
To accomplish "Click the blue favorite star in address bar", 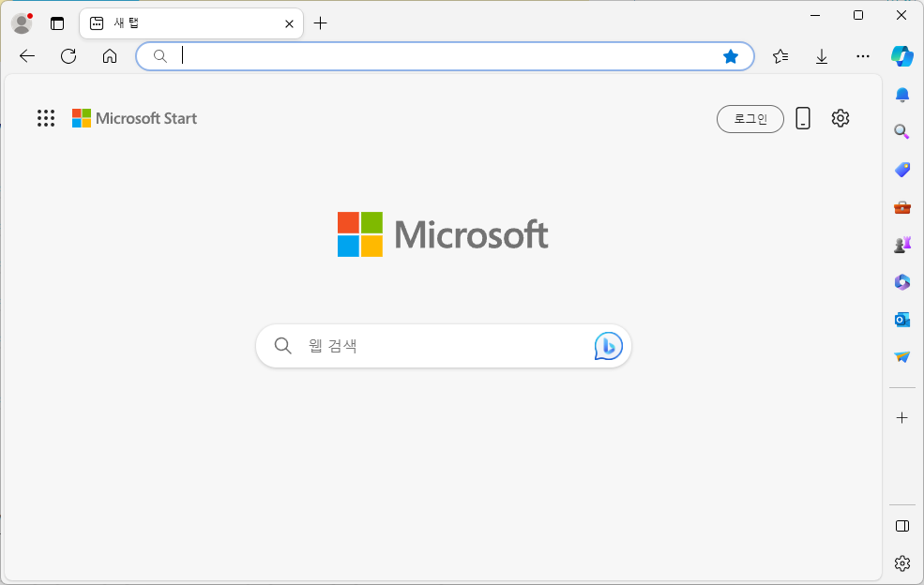I will 730,56.
